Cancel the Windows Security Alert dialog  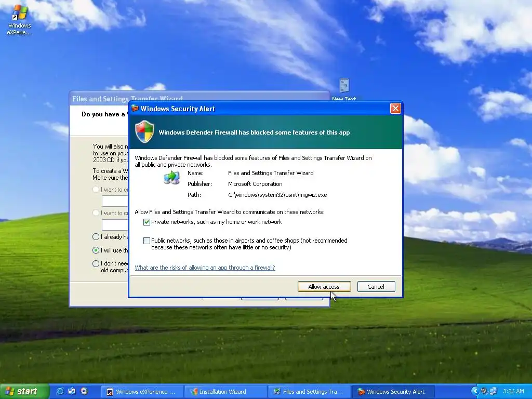point(376,287)
